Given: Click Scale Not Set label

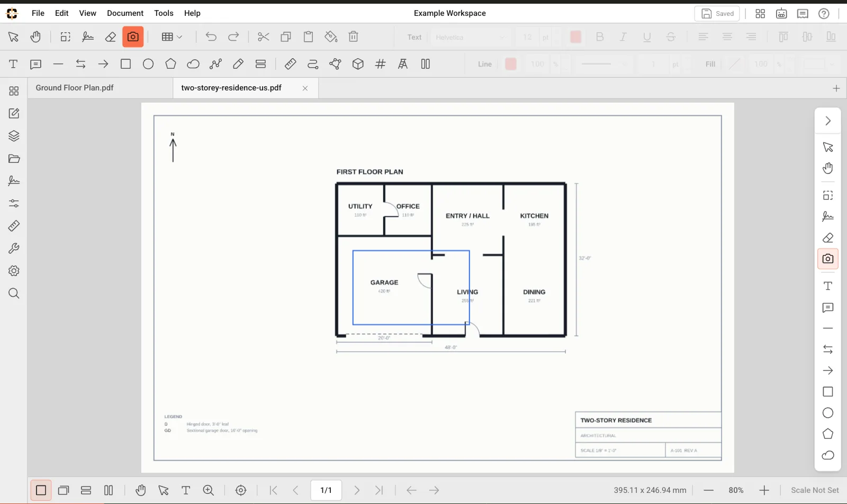Looking at the screenshot, I should click(815, 490).
